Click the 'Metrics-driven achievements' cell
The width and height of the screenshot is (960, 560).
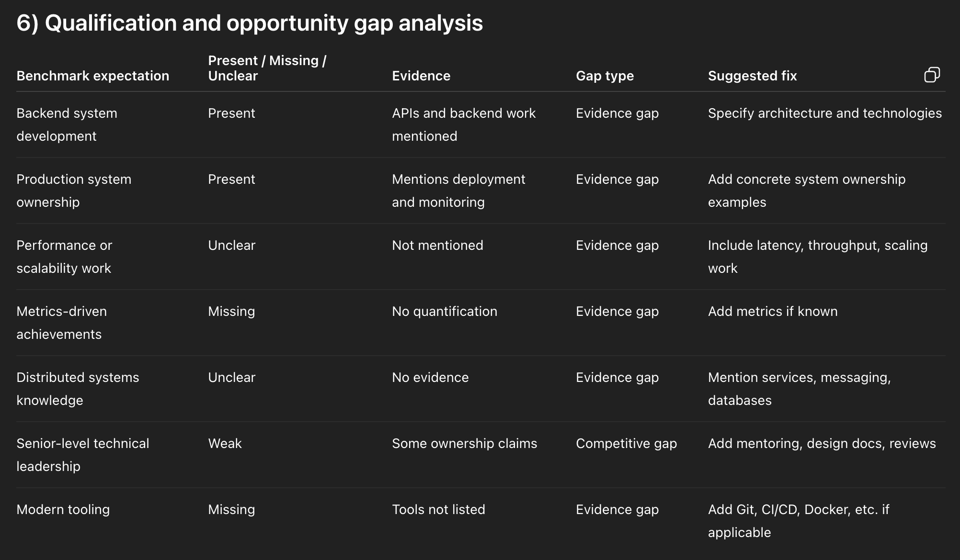(61, 323)
